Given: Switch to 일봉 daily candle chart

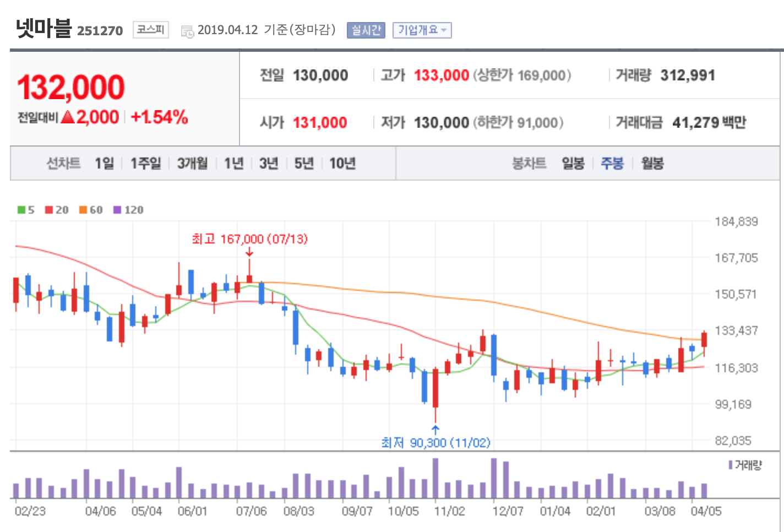Looking at the screenshot, I should click(573, 163).
